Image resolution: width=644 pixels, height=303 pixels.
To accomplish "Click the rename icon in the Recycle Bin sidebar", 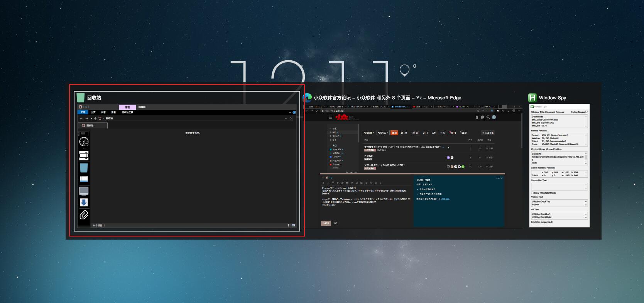I will [x=84, y=155].
